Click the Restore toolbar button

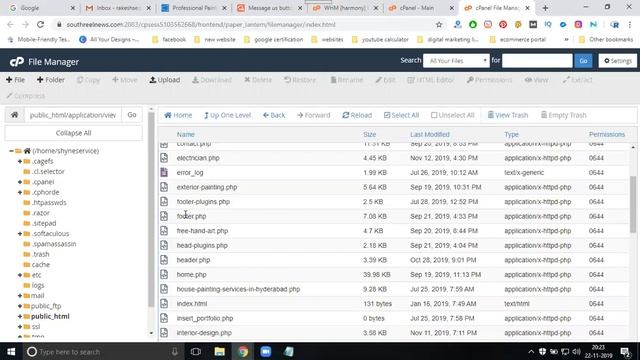point(300,80)
